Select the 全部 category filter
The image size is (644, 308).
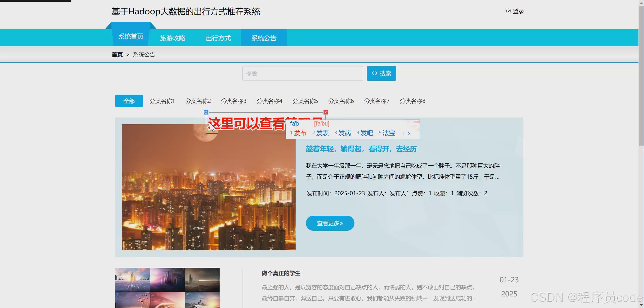click(129, 101)
